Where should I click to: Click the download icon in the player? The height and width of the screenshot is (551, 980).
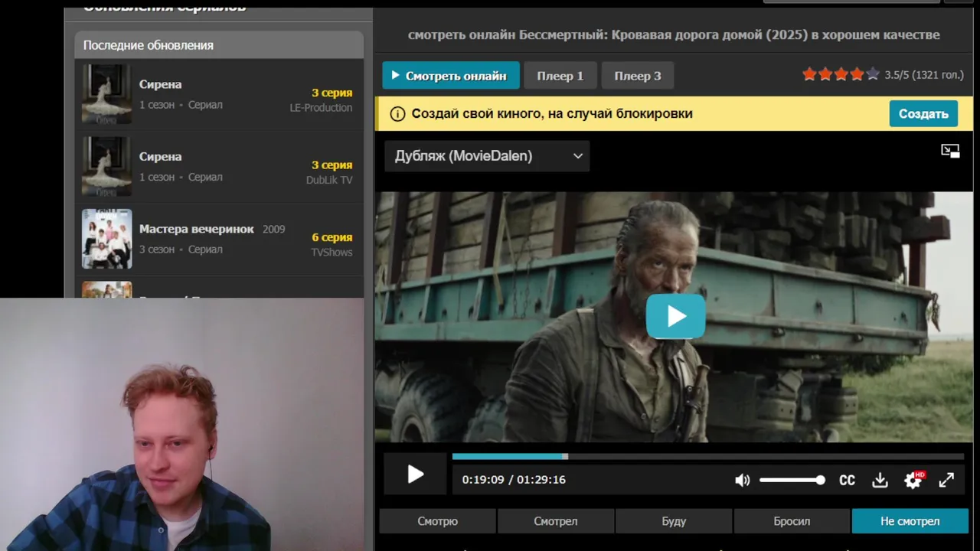880,480
